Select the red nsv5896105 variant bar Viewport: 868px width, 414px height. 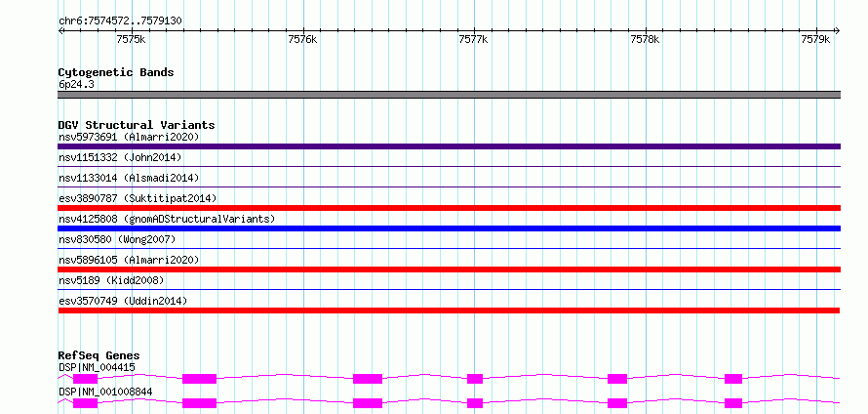click(x=449, y=269)
